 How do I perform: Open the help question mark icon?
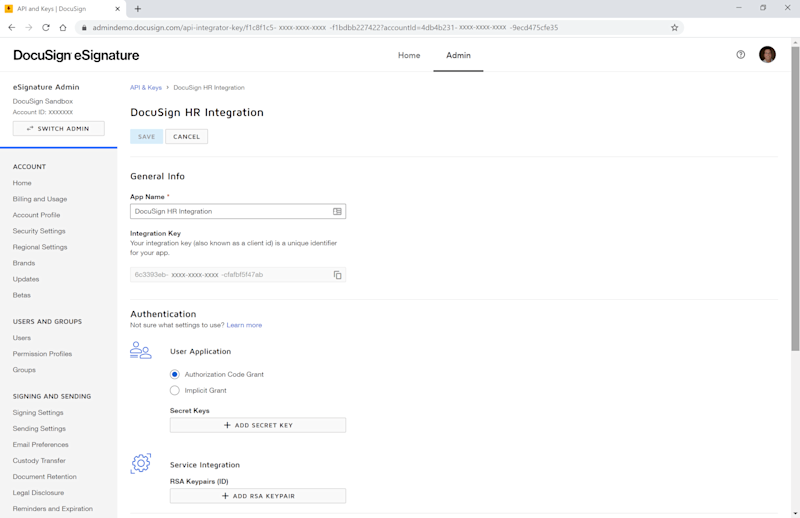click(740, 55)
